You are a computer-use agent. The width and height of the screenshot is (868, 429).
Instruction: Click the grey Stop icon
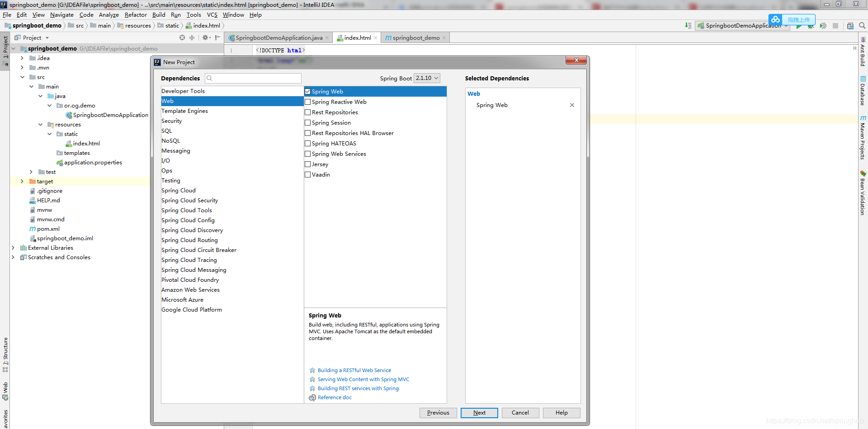835,26
